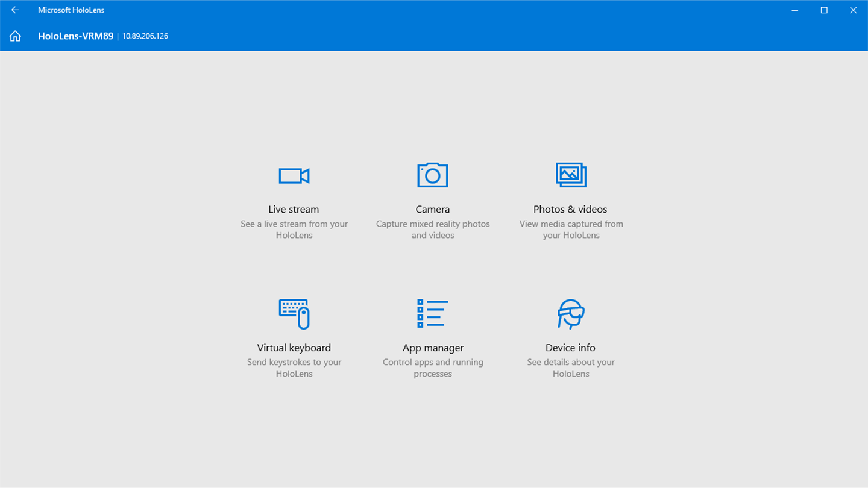Close the Microsoft HoloLens window
Viewport: 868px width, 488px height.
coord(853,10)
